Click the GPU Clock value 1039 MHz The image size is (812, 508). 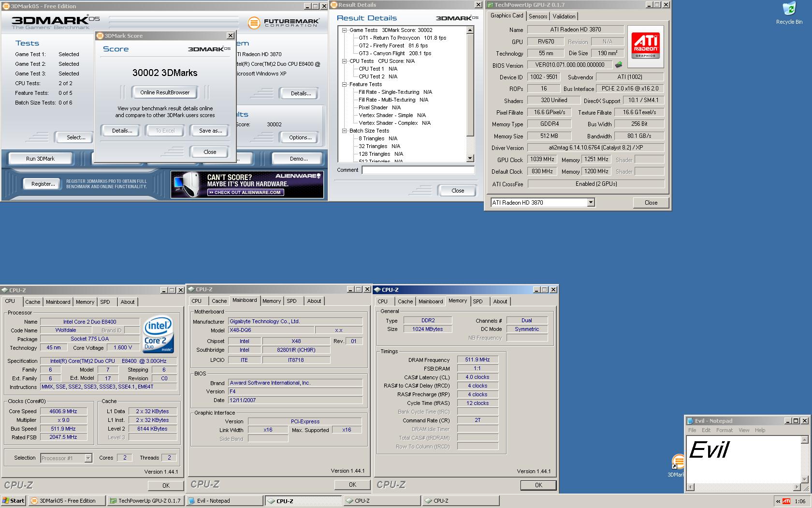point(542,159)
